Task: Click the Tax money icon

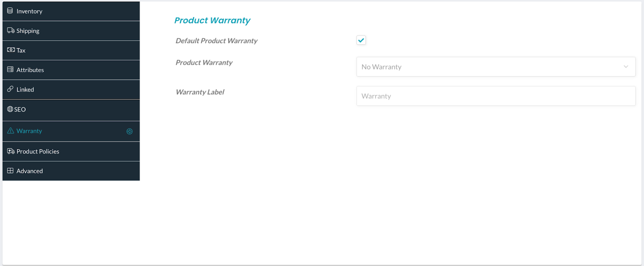Action: click(x=11, y=50)
